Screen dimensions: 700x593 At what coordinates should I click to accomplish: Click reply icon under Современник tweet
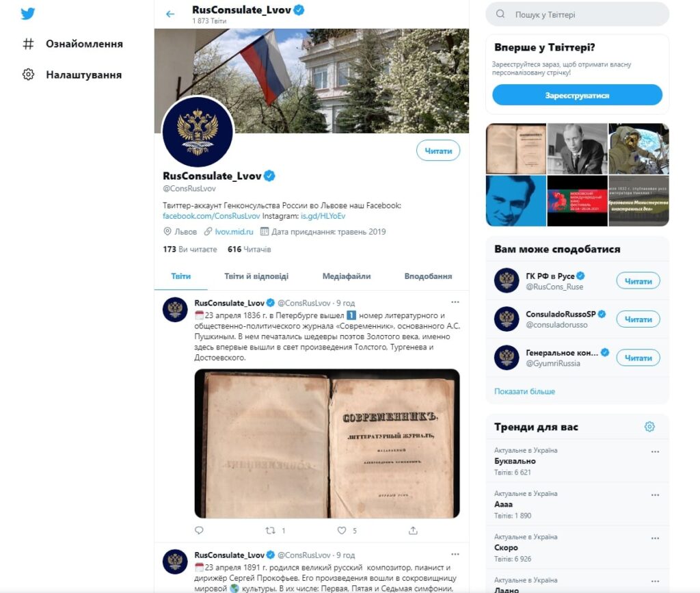click(199, 530)
